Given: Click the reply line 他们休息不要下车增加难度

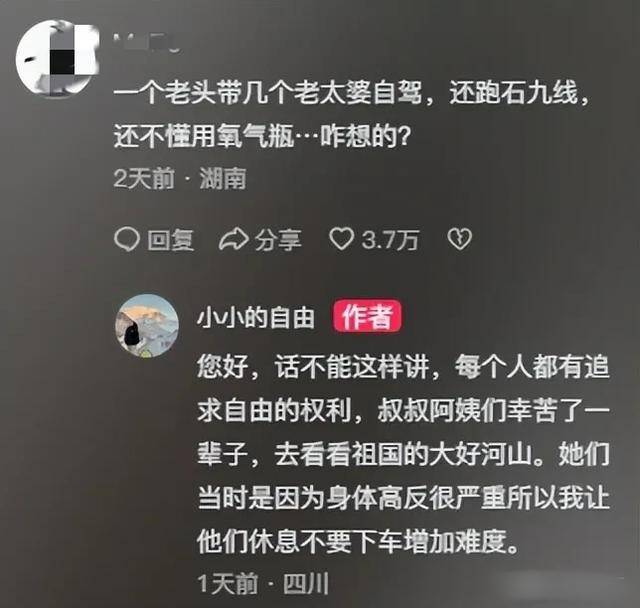Looking at the screenshot, I should coord(358,541).
